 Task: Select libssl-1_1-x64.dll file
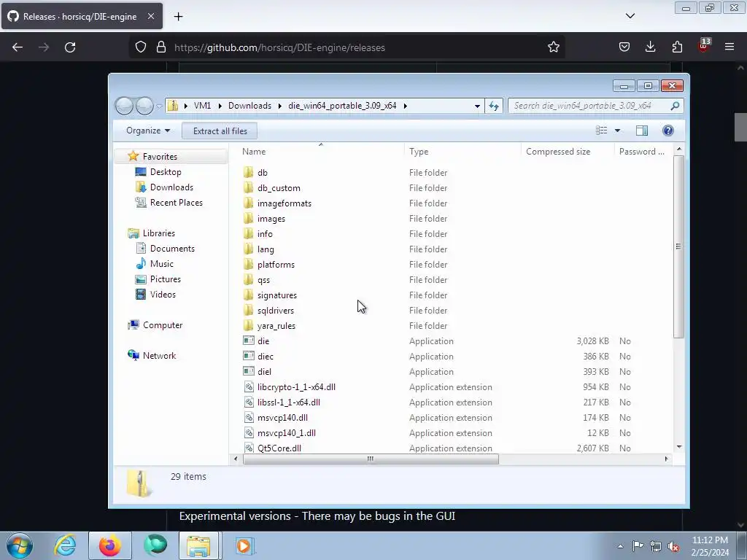click(x=289, y=402)
